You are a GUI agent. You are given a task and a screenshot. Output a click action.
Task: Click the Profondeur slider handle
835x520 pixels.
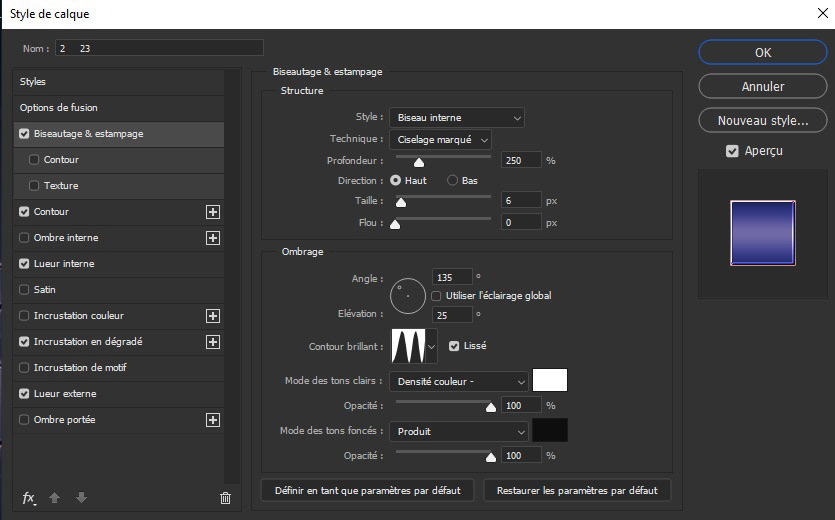tap(419, 162)
